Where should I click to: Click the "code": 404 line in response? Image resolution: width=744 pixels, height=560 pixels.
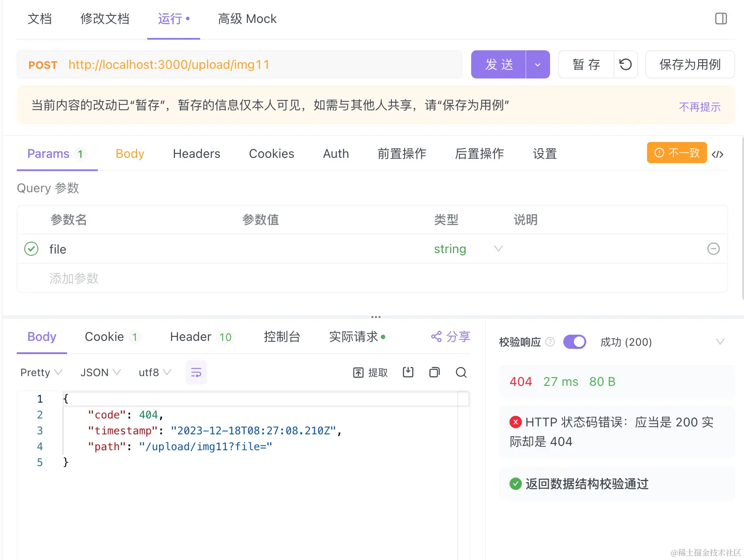[x=126, y=415]
